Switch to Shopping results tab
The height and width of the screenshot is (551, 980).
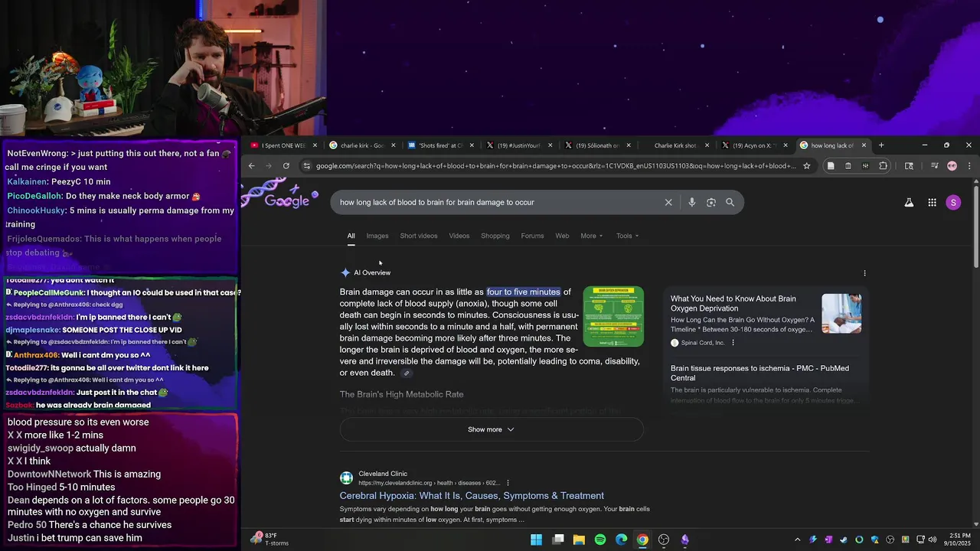pyautogui.click(x=495, y=236)
